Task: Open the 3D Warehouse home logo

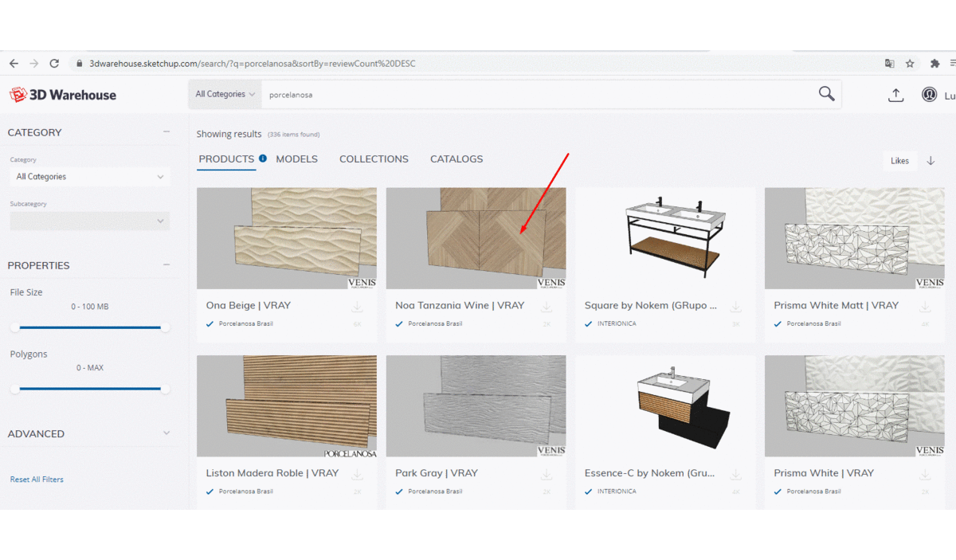Action: point(63,95)
